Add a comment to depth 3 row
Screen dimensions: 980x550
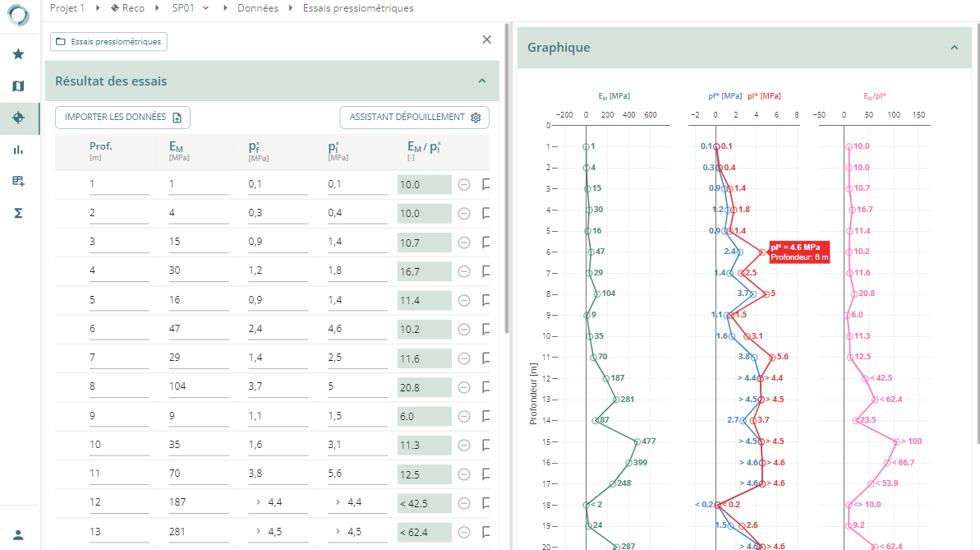coord(486,243)
